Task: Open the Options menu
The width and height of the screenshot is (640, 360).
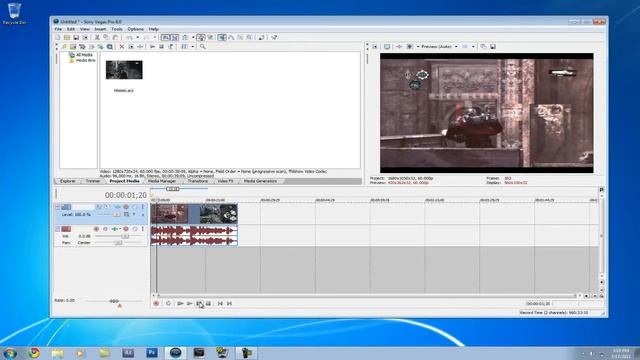Action: [136, 29]
